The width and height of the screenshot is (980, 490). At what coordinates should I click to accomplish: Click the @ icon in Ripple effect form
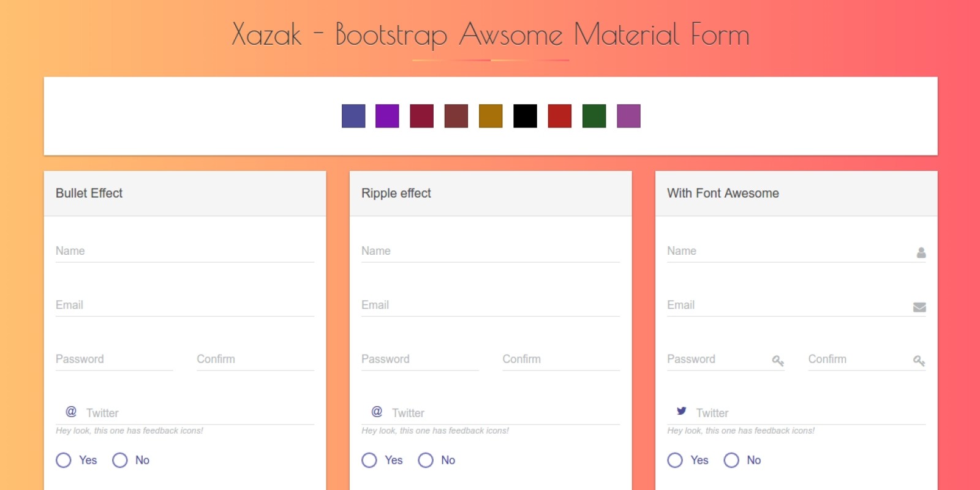click(377, 412)
